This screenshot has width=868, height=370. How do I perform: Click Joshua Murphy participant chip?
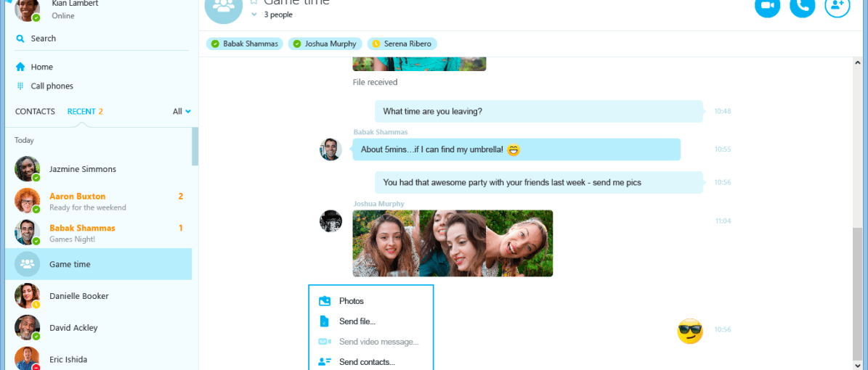[325, 44]
